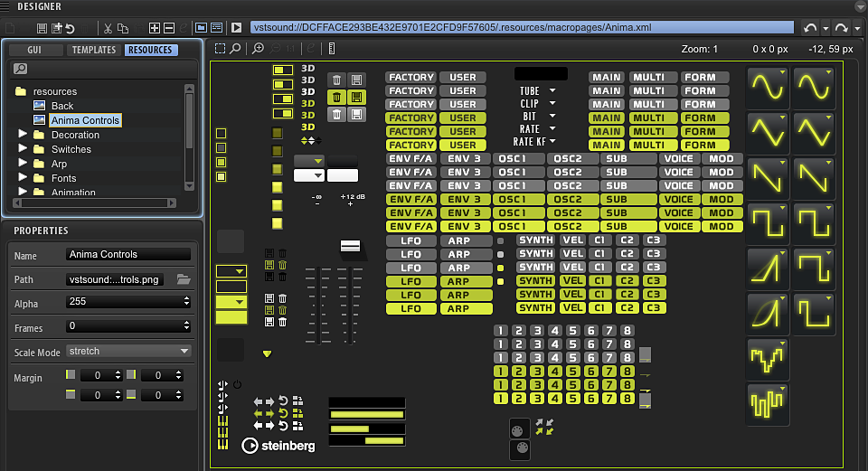Click the Anima Controls image preview

pyautogui.click(x=526, y=264)
